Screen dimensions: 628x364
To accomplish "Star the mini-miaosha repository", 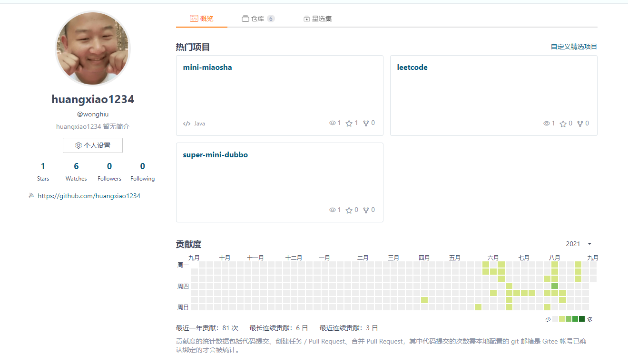I will pos(348,123).
